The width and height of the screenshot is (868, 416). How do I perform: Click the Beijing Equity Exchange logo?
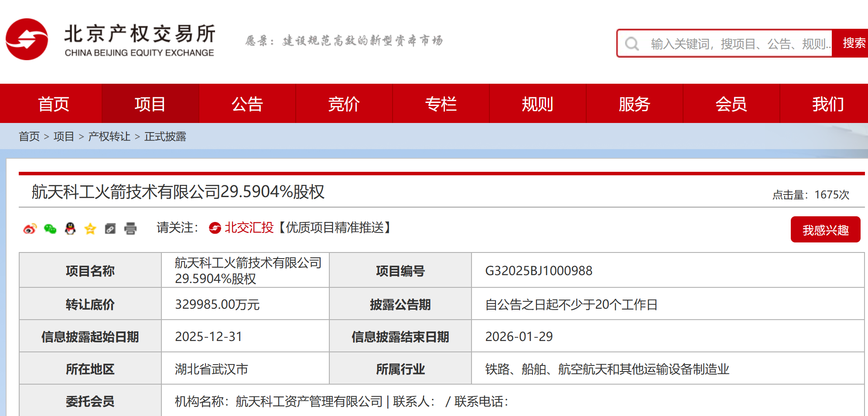pos(110,40)
